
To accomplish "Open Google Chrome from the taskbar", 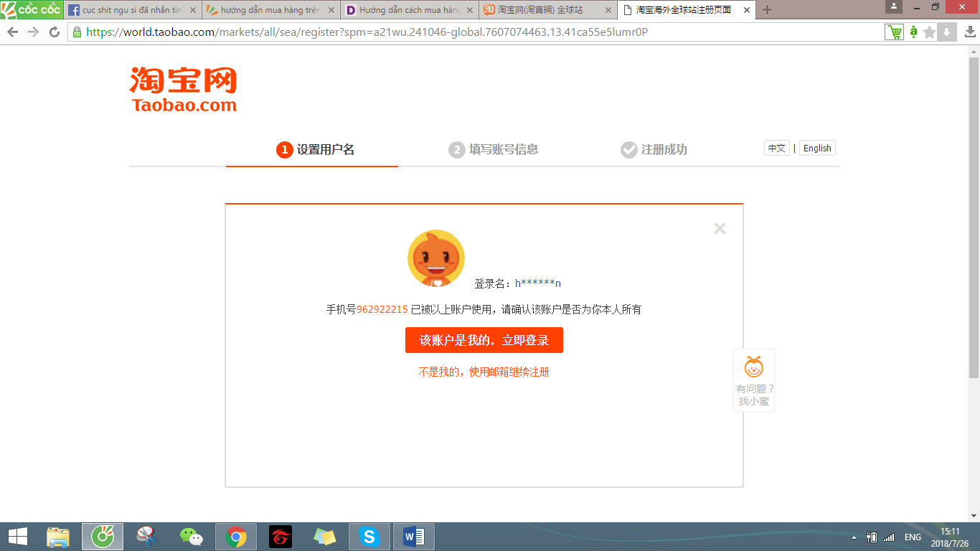I will point(236,537).
